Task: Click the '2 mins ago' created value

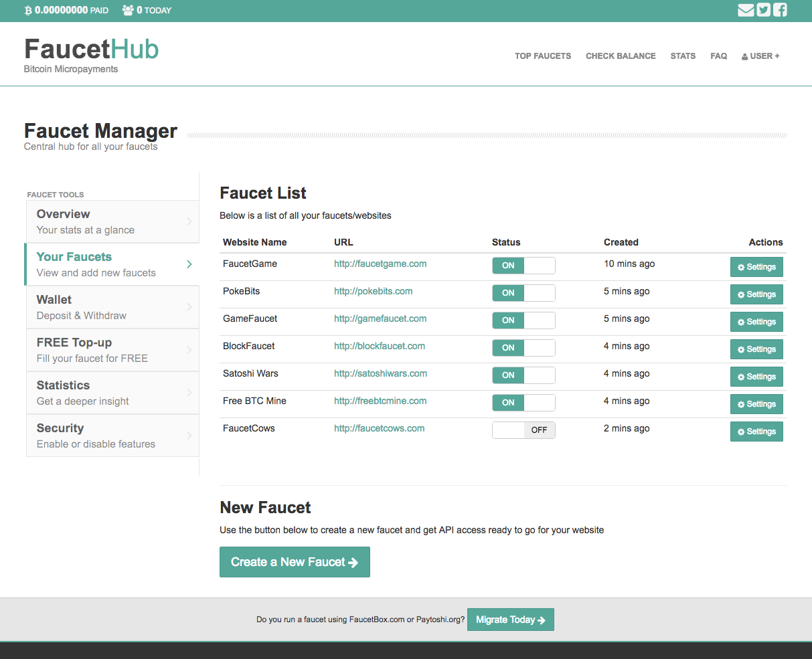Action: click(x=627, y=428)
